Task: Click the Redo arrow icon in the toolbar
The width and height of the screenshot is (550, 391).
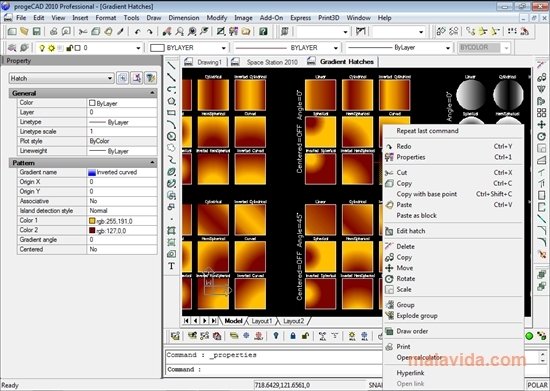Action: (150, 32)
